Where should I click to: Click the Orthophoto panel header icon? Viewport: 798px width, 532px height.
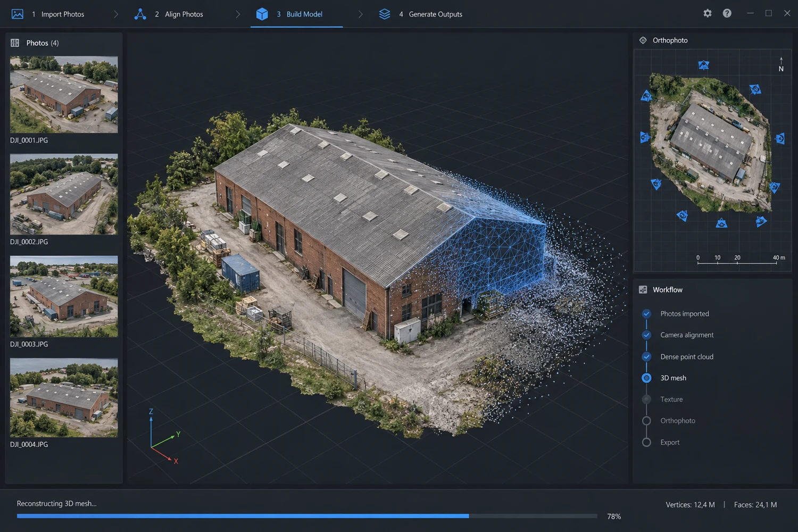click(x=643, y=40)
